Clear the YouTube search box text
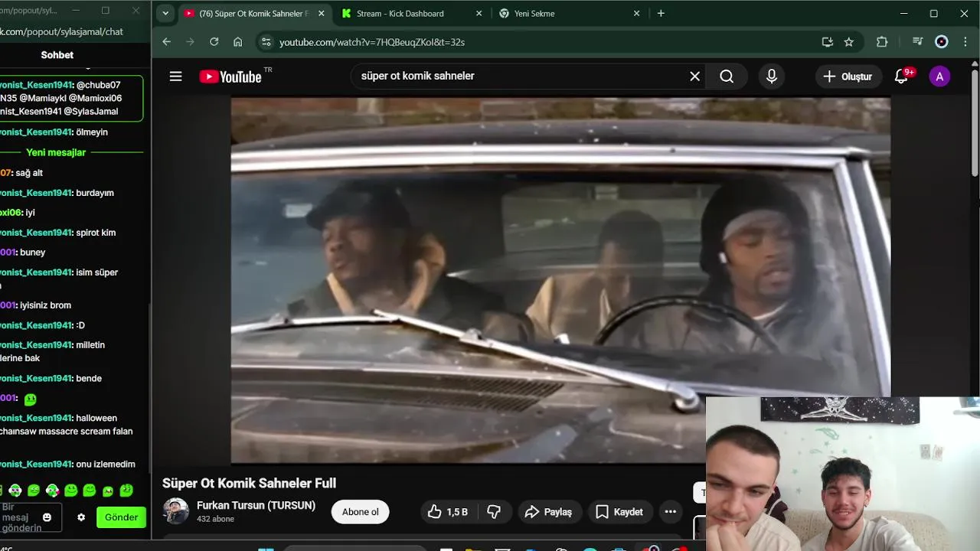 694,77
